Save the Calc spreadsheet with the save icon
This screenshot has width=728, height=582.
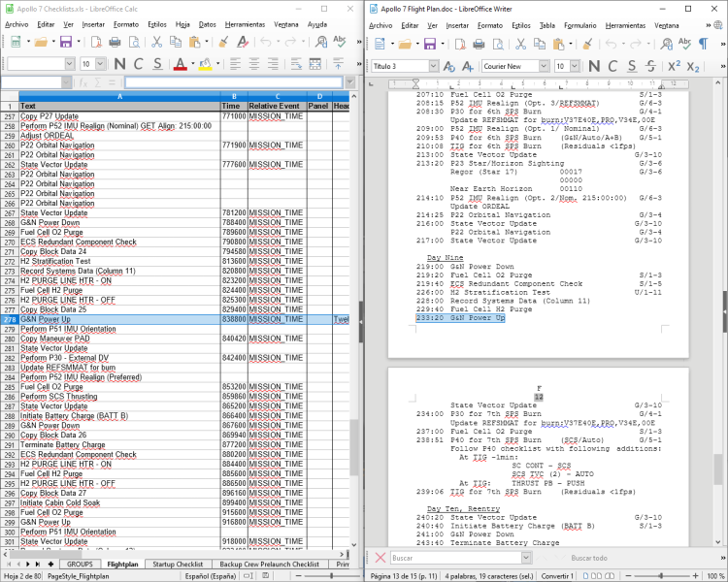tap(66, 43)
